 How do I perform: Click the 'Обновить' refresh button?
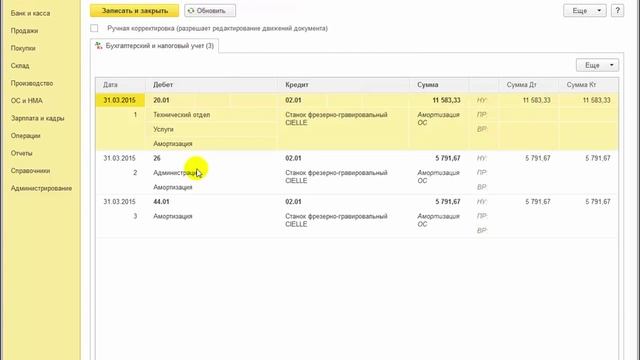click(210, 11)
